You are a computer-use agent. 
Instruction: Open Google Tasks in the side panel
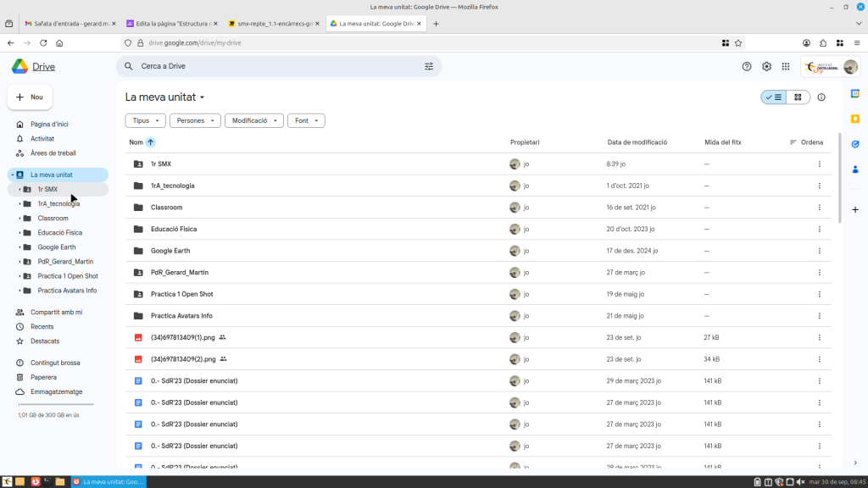coord(855,144)
